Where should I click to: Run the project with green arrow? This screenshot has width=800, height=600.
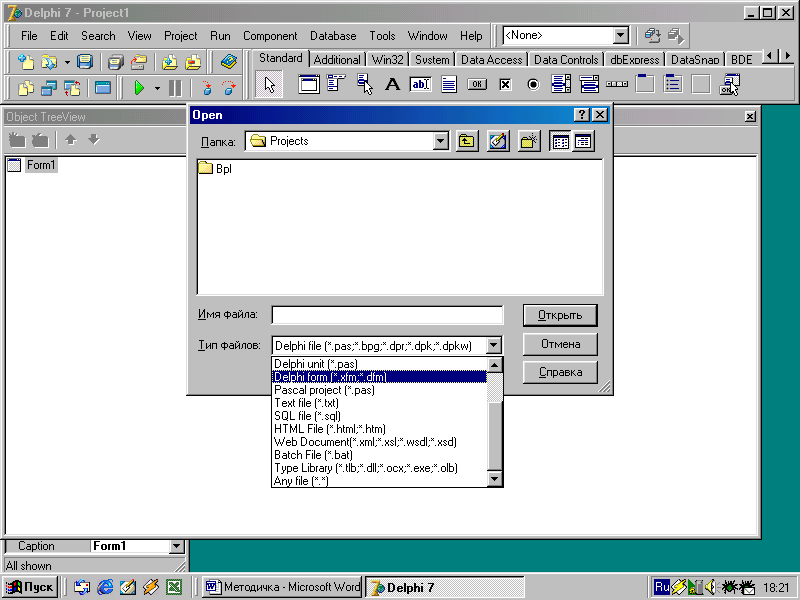tap(139, 88)
